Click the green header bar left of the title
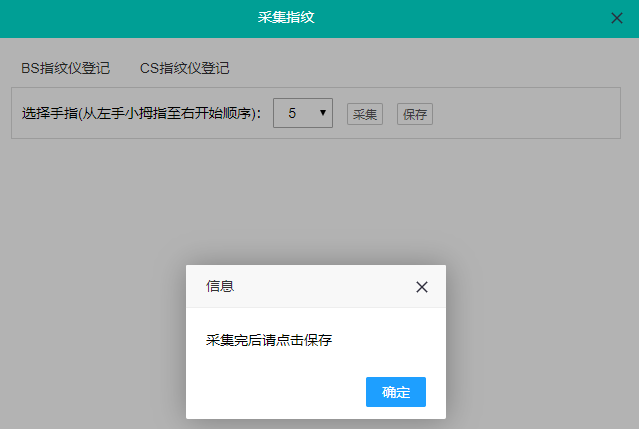Screen dimensions: 639x429 pos(120,17)
